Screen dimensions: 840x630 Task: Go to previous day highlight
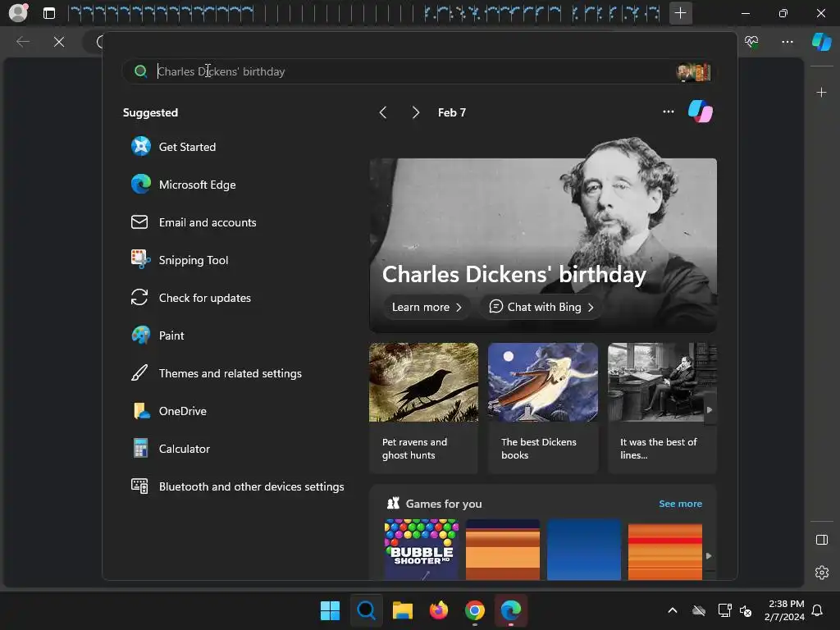click(382, 112)
